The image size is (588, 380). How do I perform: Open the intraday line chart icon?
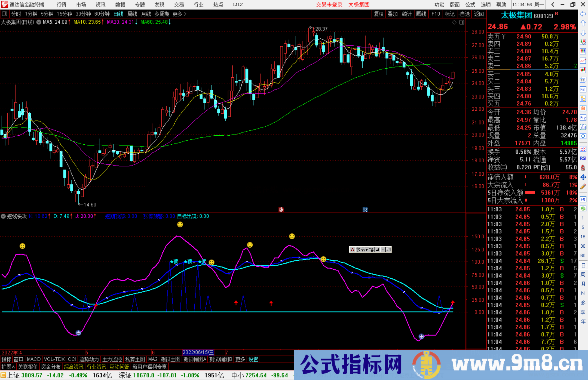click(x=583, y=61)
